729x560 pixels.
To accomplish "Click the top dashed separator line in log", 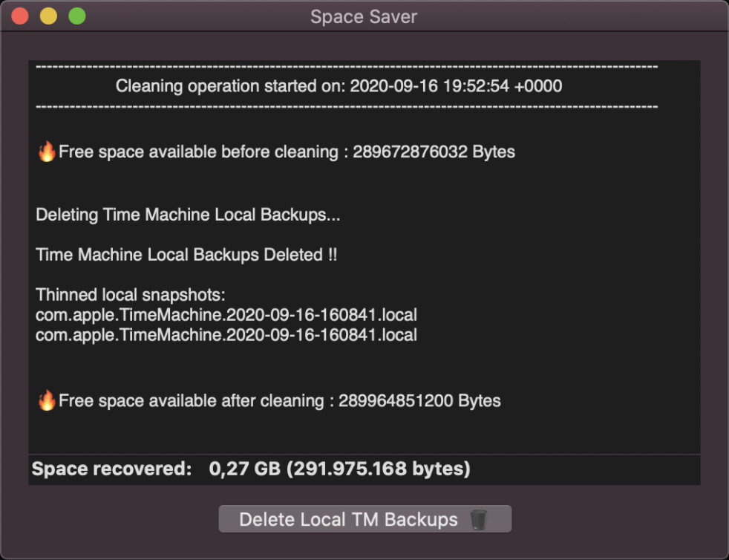I will [x=347, y=67].
